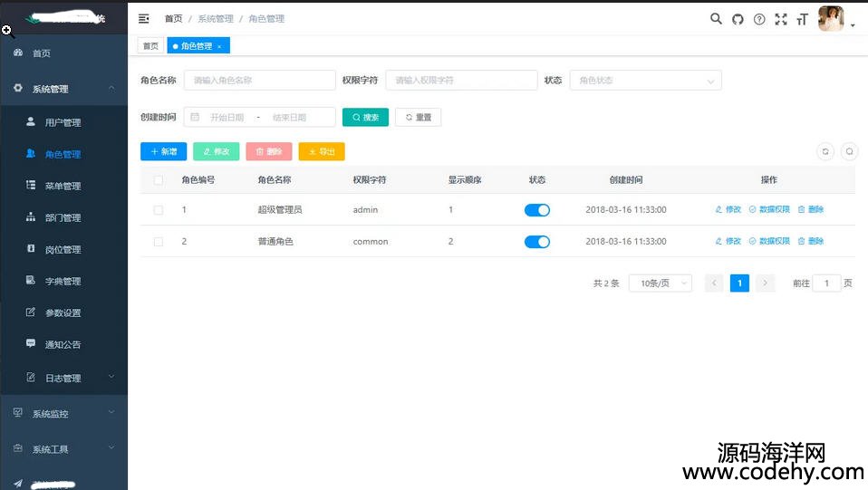
Task: Switch to the 首页 tab
Action: 150,46
